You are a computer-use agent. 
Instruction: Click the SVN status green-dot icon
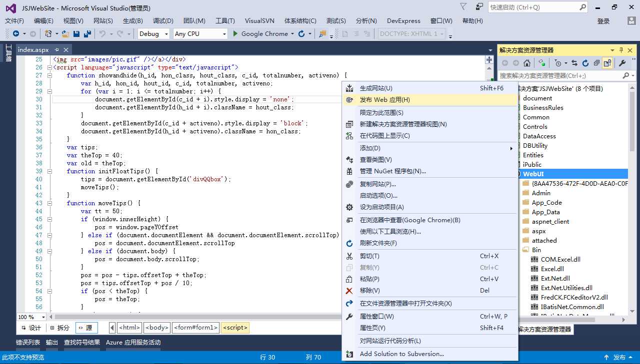pyautogui.click(x=542, y=63)
